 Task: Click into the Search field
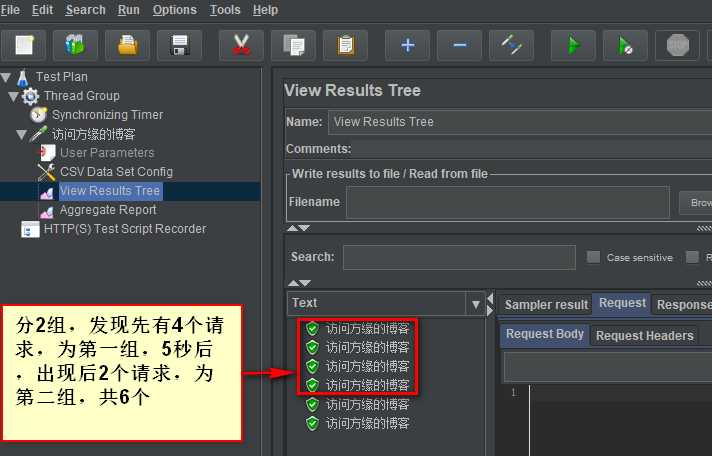click(x=459, y=258)
